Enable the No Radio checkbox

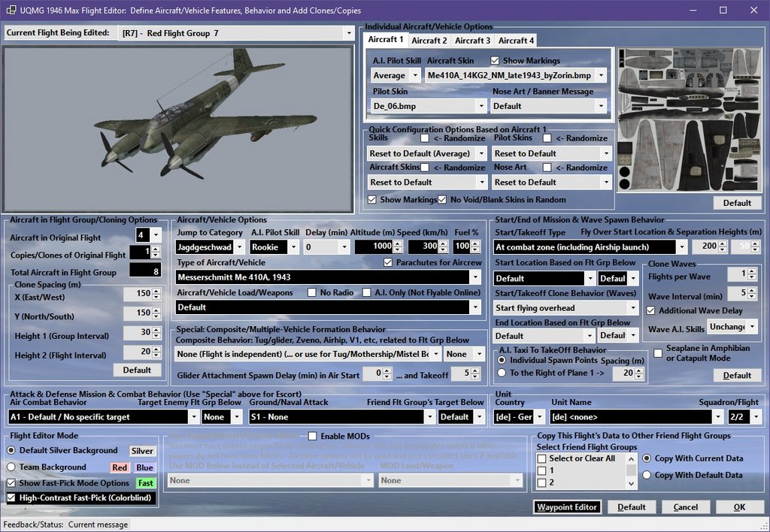pyautogui.click(x=311, y=292)
